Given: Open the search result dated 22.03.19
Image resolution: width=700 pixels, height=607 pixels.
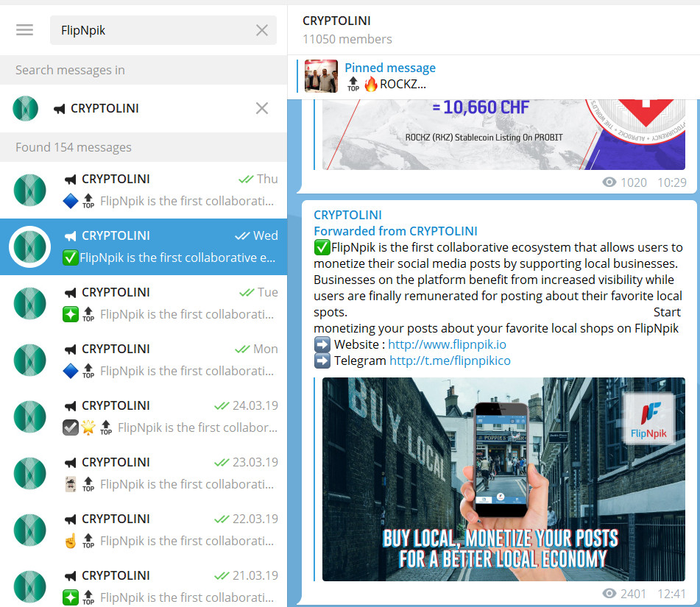Looking at the screenshot, I should [144, 530].
